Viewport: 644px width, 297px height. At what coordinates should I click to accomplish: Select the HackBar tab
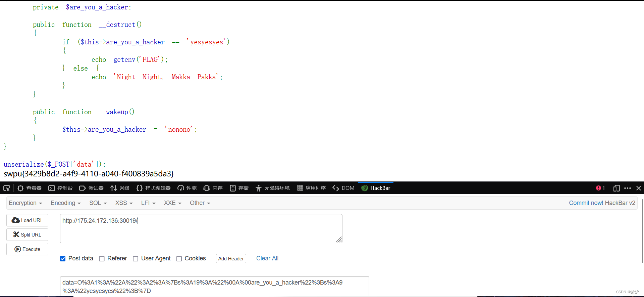[376, 188]
